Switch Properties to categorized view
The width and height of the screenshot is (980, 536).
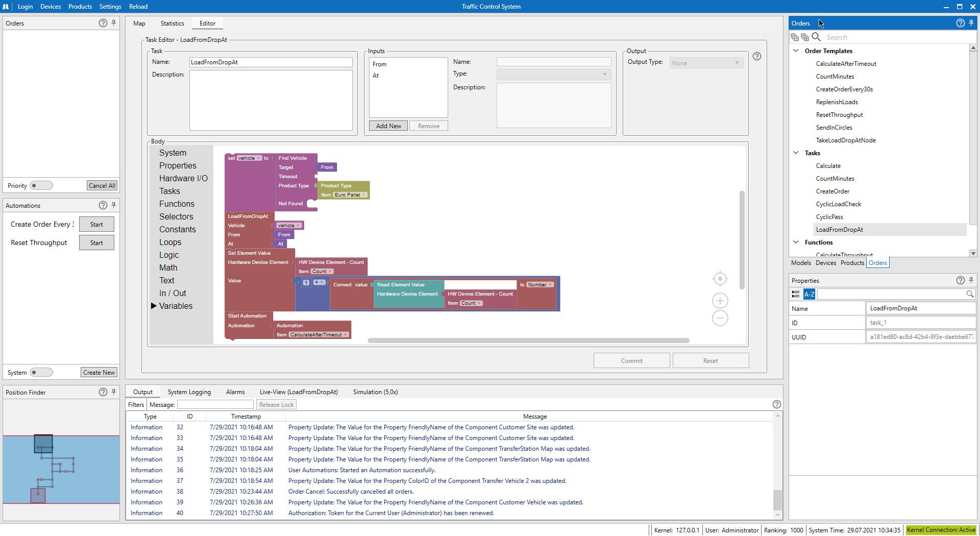point(796,294)
